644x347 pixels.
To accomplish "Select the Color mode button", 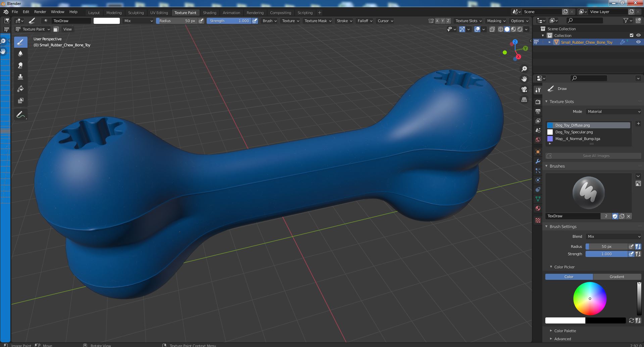I will pyautogui.click(x=569, y=277).
